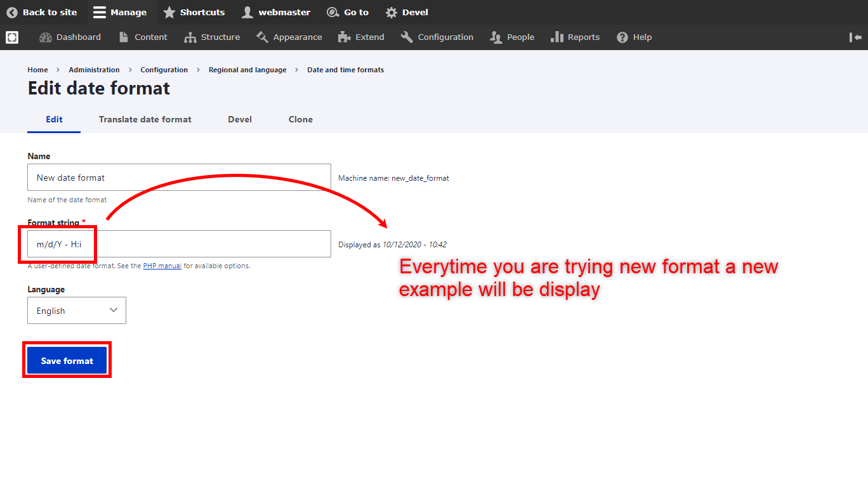Open the Shortcuts star icon

pos(169,12)
